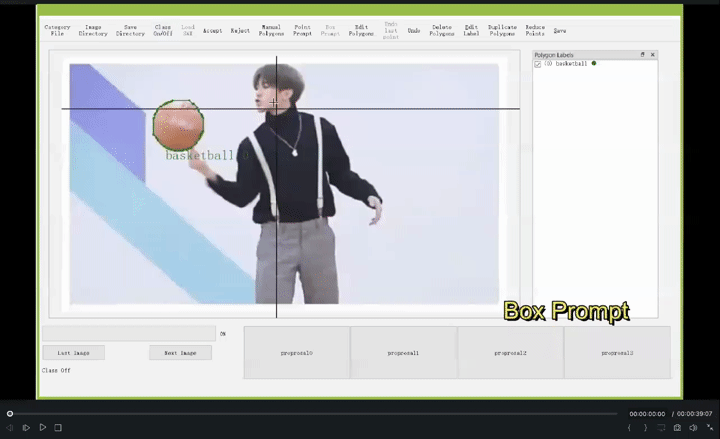
Task: Click the total duration 00:00:39:07
Action: point(694,414)
